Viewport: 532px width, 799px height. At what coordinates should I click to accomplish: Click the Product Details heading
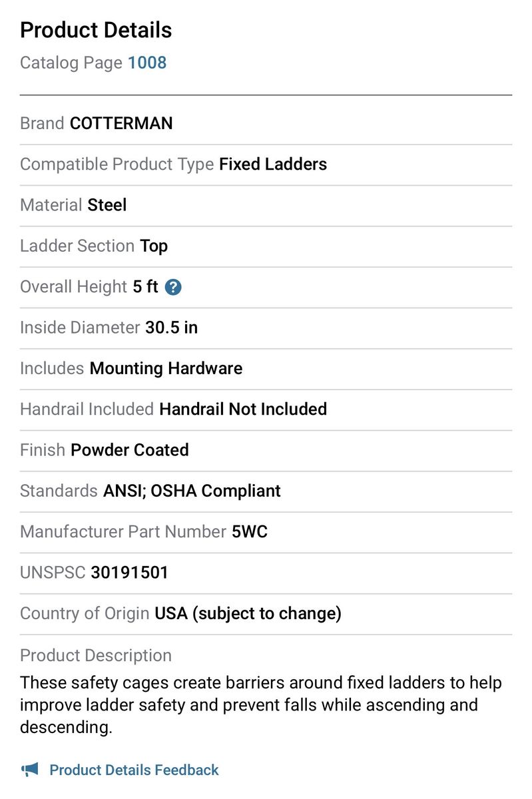pyautogui.click(x=96, y=30)
